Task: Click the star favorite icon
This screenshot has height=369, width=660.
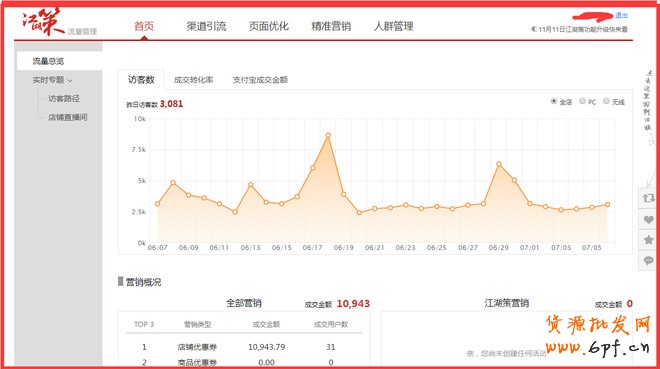Action: pos(649,240)
